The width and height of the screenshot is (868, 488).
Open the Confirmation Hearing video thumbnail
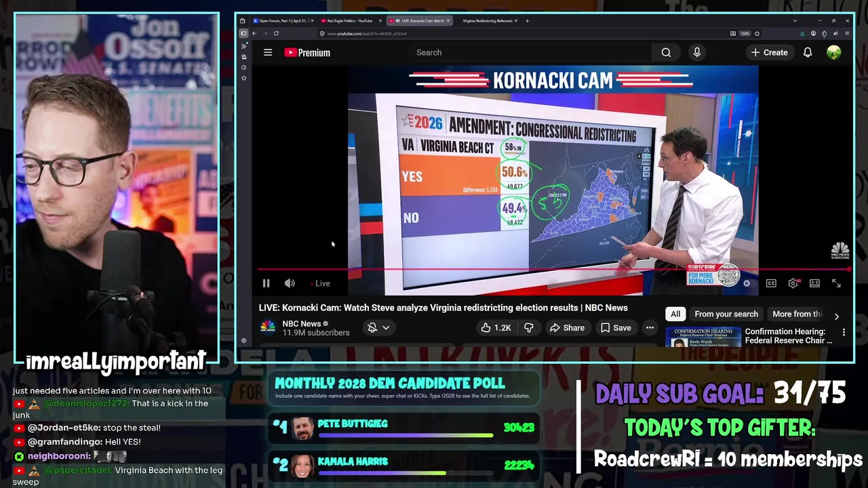point(703,337)
